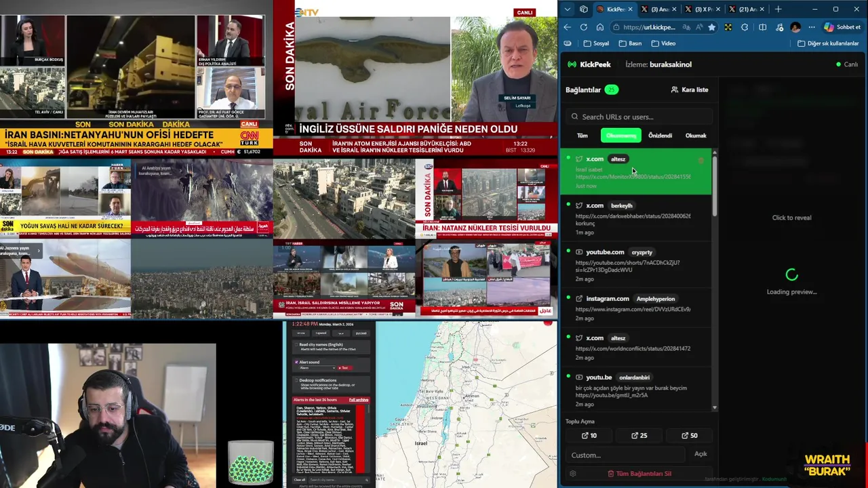The width and height of the screenshot is (868, 488).
Task: Open the browser extensions puzzle icon
Action: pos(745,27)
